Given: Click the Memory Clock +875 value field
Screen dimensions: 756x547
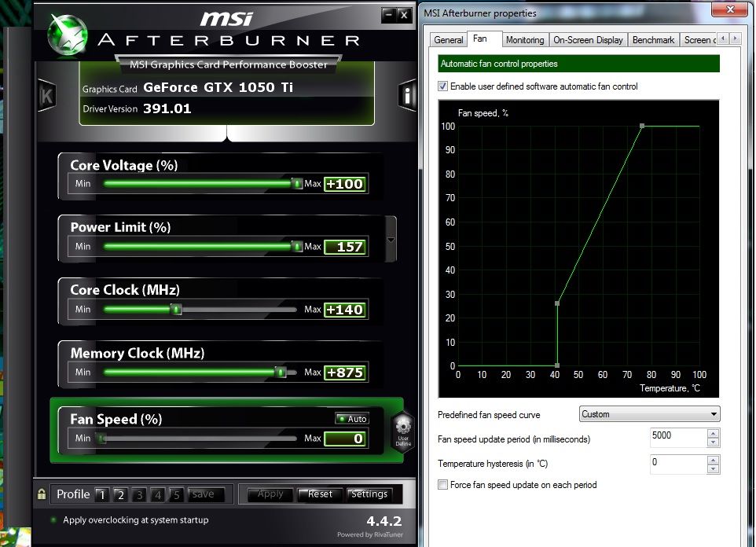Looking at the screenshot, I should pos(345,372).
